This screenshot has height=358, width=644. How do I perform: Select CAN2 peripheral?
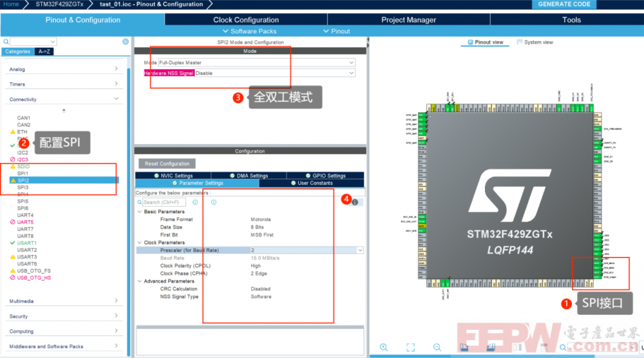click(x=23, y=125)
